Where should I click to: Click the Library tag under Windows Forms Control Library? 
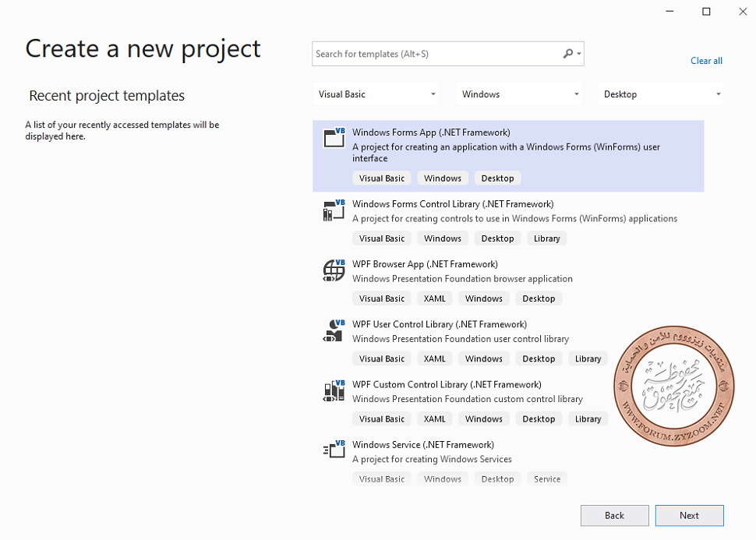pos(547,238)
